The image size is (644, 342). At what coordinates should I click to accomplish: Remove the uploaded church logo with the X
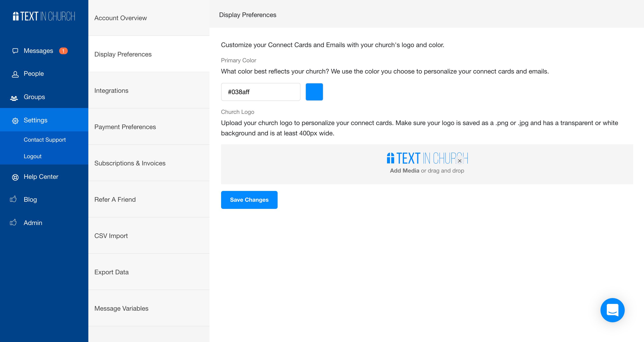[x=459, y=161]
